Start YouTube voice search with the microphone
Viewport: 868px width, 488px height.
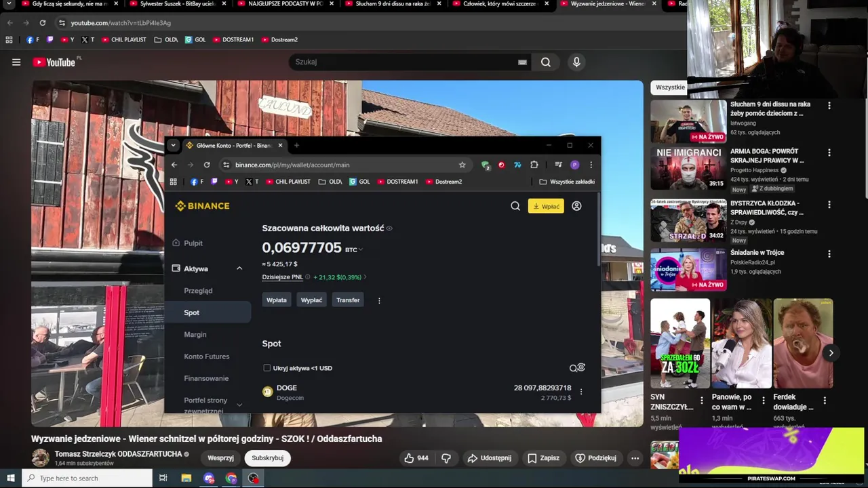pos(576,62)
